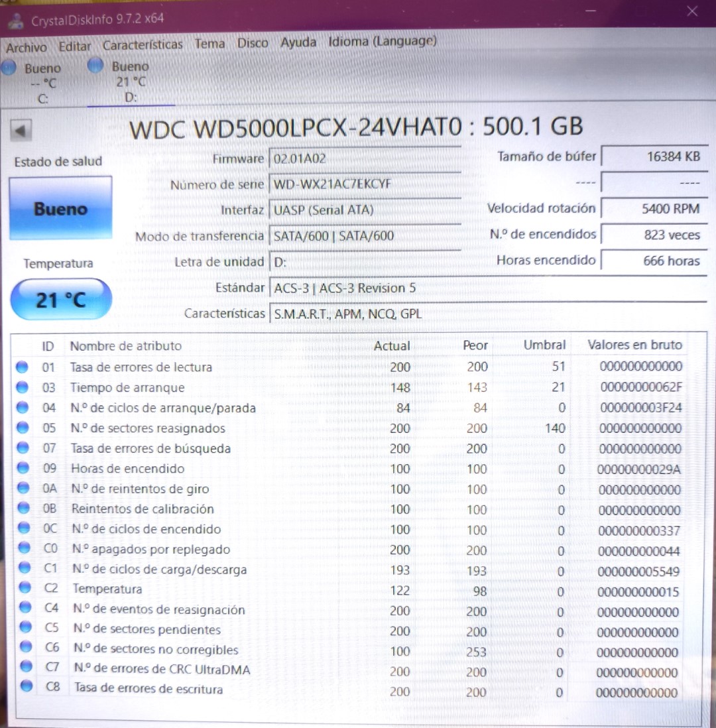Open the Tema menu
716x728 pixels.
210,44
